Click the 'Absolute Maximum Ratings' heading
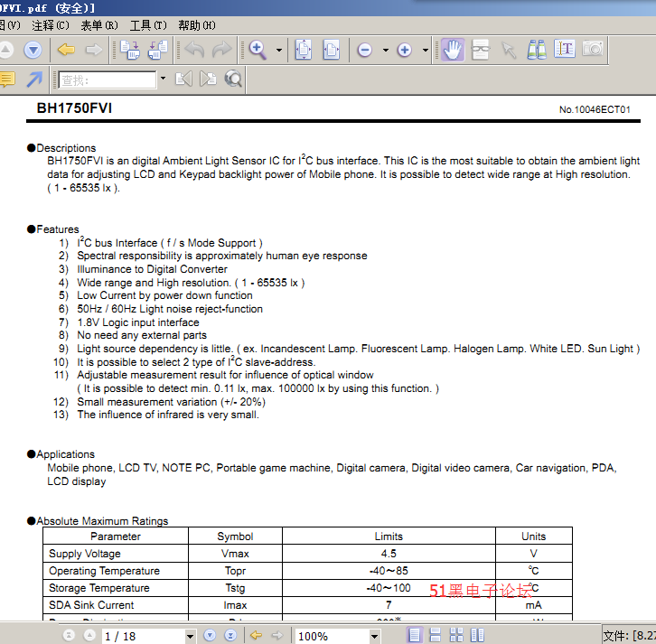This screenshot has height=644, width=656. (102, 521)
